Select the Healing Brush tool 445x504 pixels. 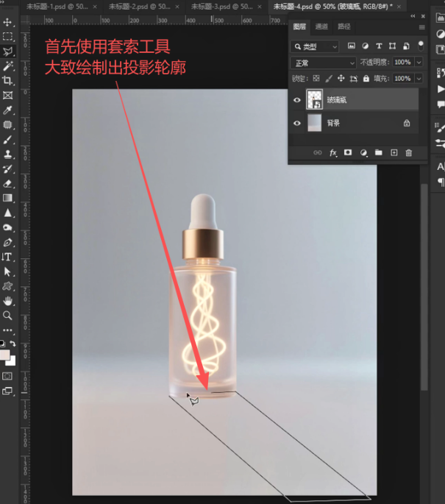[x=7, y=125]
